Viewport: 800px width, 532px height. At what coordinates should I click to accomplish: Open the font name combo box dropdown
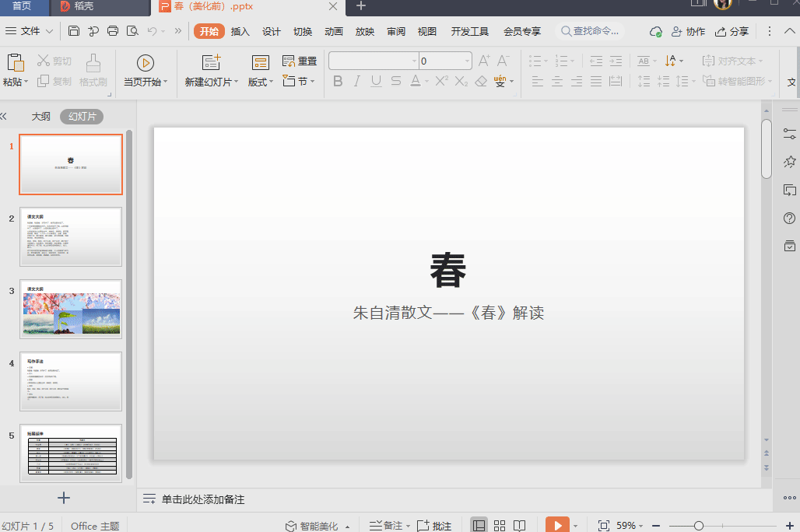click(x=414, y=61)
